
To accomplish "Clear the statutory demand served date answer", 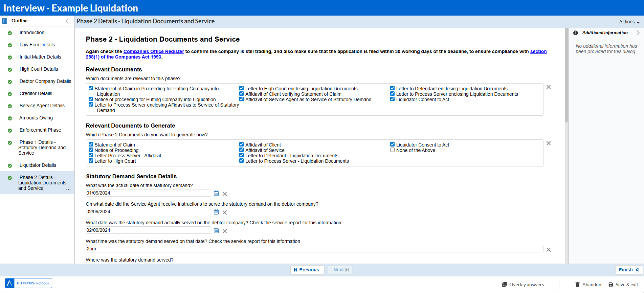I will (225, 231).
